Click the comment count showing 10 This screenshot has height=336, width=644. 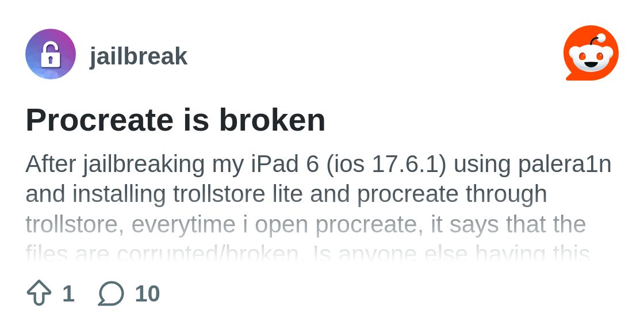pyautogui.click(x=147, y=293)
